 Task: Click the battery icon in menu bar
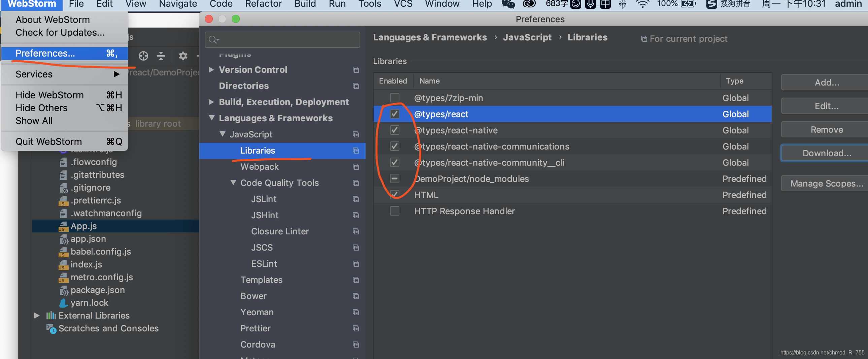689,4
